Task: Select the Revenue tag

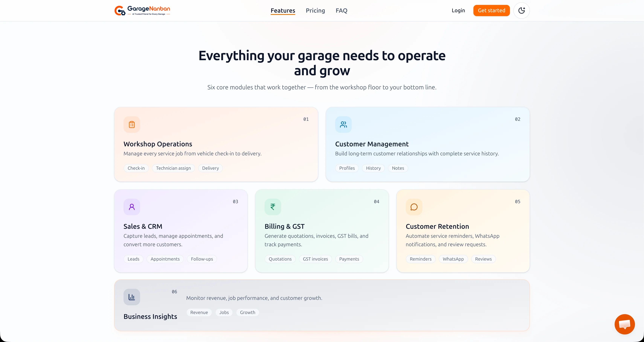Action: coord(199,312)
